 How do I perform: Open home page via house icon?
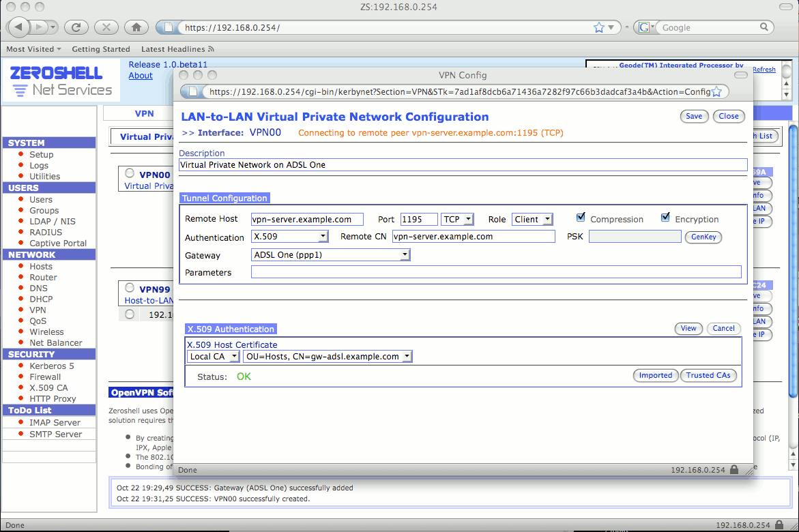(x=136, y=27)
